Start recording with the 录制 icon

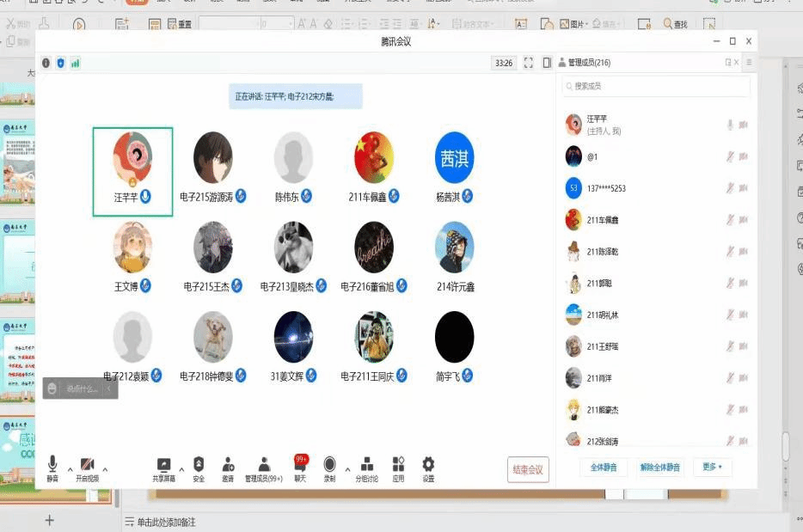click(x=329, y=465)
